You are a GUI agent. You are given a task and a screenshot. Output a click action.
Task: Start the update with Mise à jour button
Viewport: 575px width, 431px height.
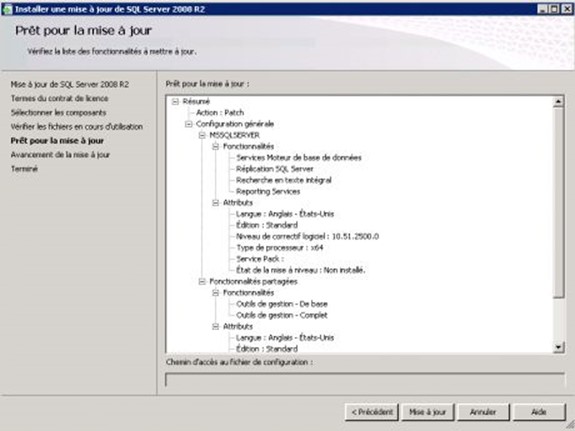[x=428, y=412]
